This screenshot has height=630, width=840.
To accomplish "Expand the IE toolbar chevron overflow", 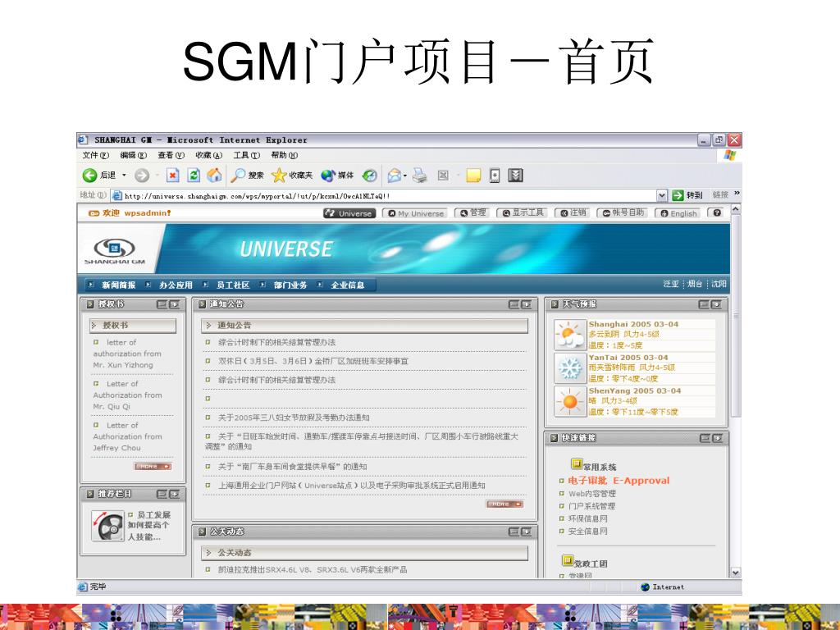I will click(737, 194).
